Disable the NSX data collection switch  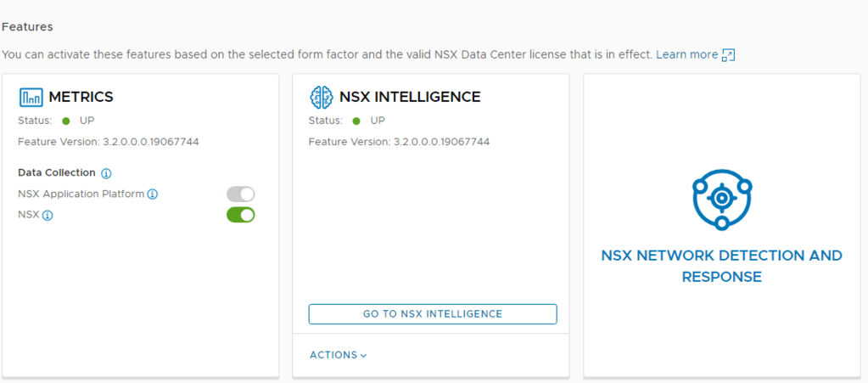pos(240,215)
